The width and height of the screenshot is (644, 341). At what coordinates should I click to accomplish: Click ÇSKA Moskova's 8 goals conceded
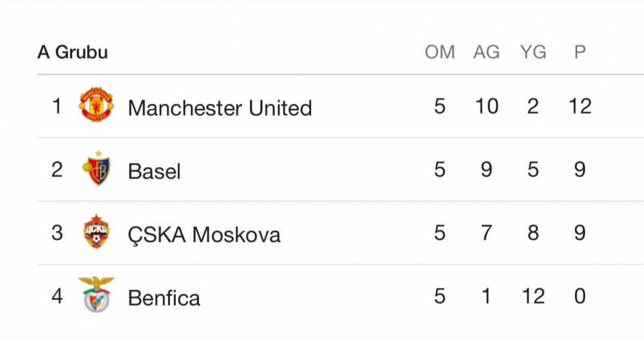(x=533, y=233)
